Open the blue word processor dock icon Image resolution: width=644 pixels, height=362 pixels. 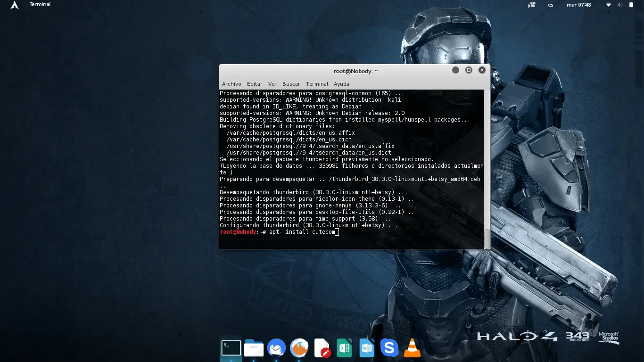(x=366, y=348)
